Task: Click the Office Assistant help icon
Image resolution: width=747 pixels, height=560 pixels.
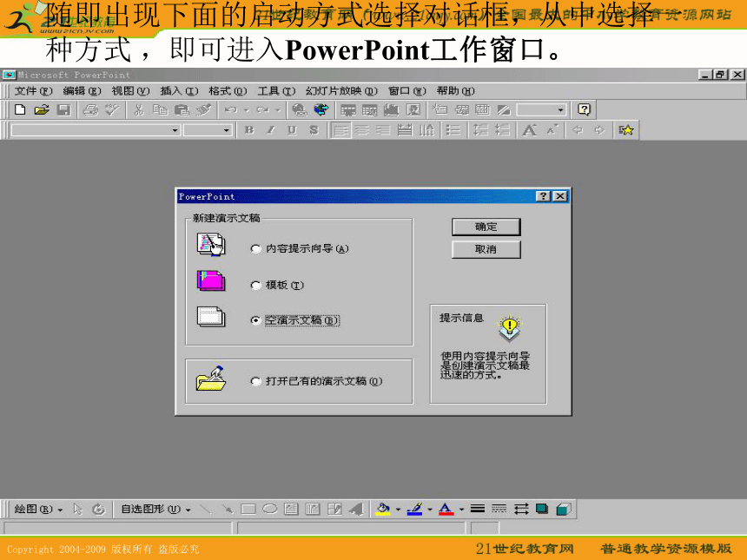Action: point(584,110)
